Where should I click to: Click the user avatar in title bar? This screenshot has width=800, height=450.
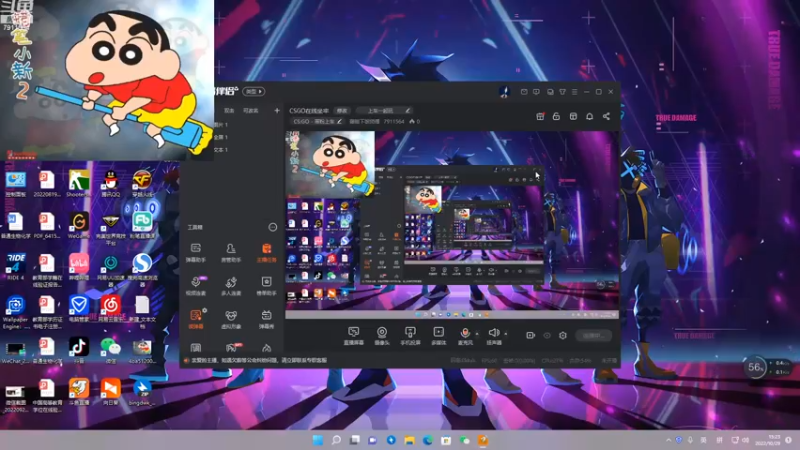point(504,92)
